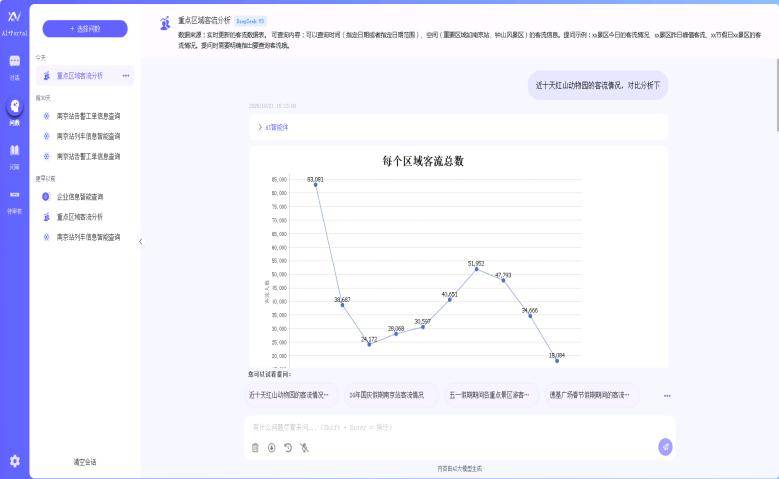779x479 pixels.
Task: Open the fourth sidebar icon section
Action: [14, 198]
